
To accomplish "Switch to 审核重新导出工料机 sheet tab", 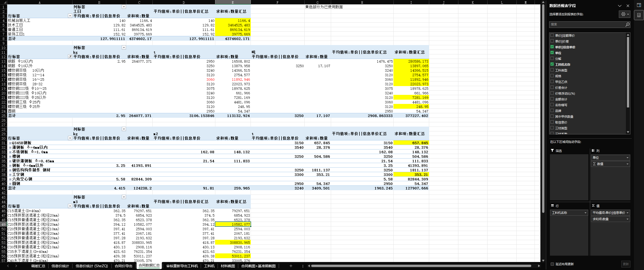I will click(x=182, y=266).
